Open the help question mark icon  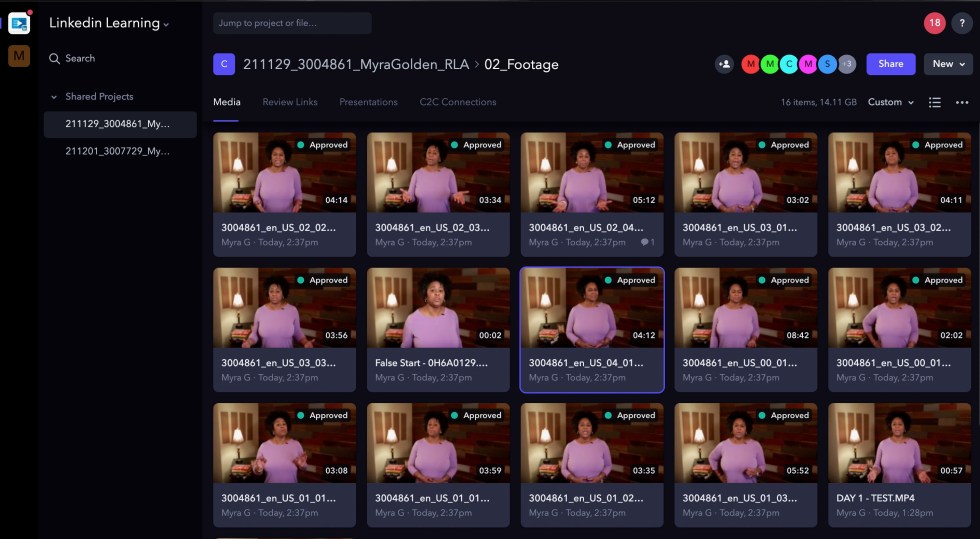click(962, 24)
